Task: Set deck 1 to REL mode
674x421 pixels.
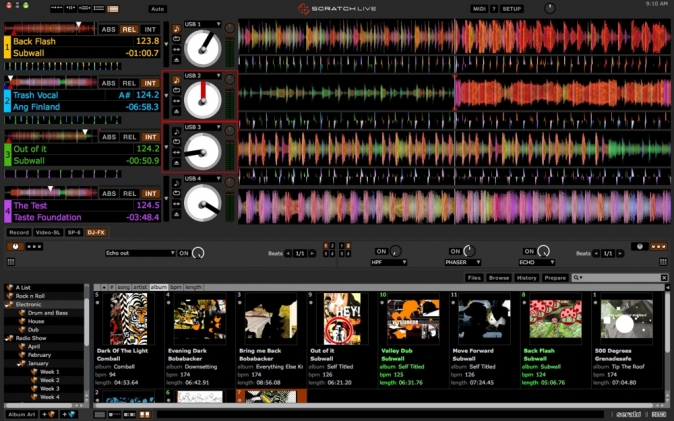Action: click(129, 29)
